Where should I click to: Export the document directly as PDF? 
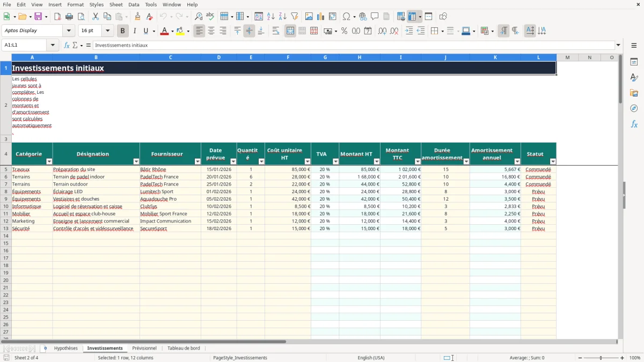(x=57, y=17)
